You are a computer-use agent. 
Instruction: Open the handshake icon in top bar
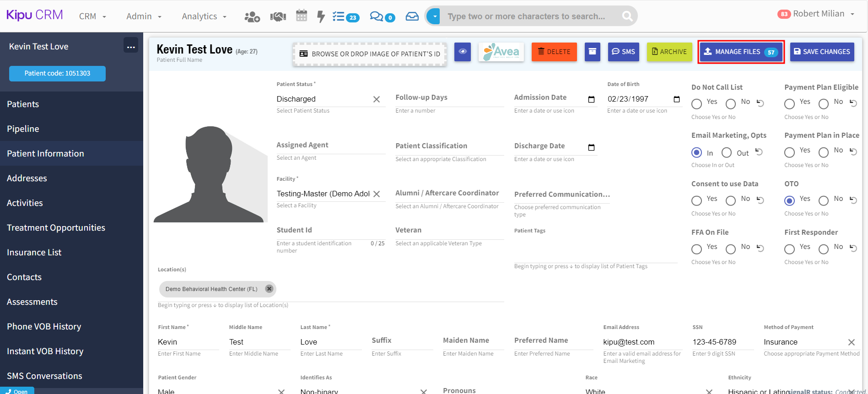tap(278, 17)
